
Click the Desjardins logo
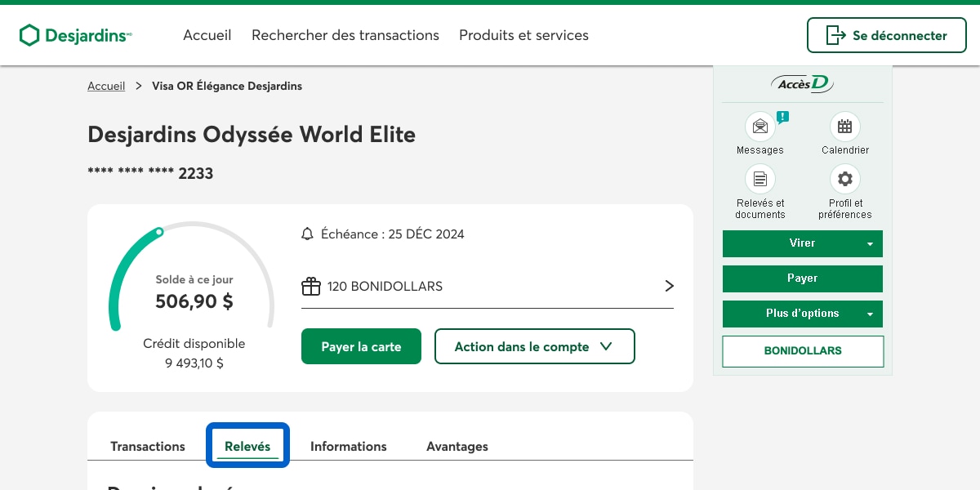(x=75, y=35)
